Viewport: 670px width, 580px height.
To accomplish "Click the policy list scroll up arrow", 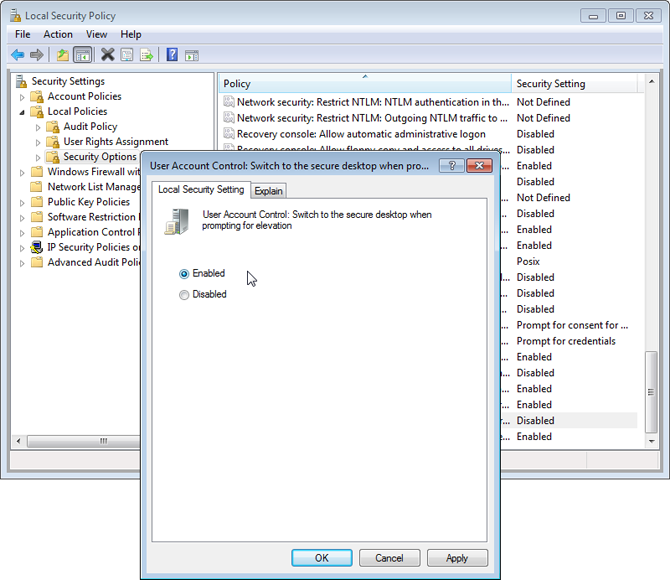I will coord(651,81).
